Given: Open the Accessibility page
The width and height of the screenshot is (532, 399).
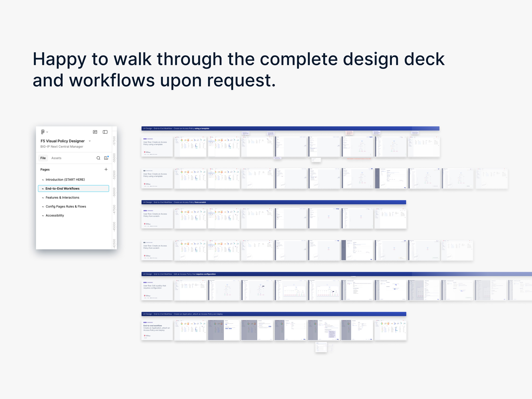Looking at the screenshot, I should (x=55, y=215).
